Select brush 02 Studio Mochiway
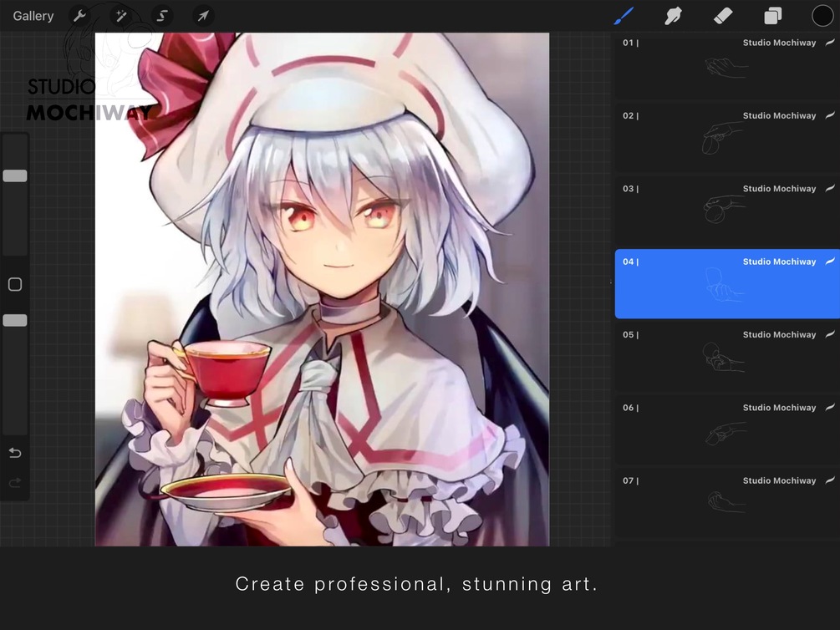840x630 pixels. pyautogui.click(x=727, y=138)
